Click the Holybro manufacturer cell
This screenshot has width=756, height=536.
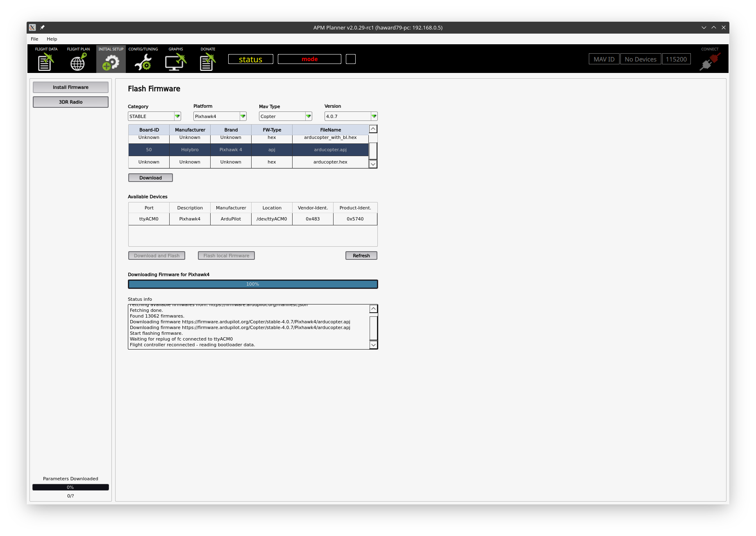tap(190, 150)
